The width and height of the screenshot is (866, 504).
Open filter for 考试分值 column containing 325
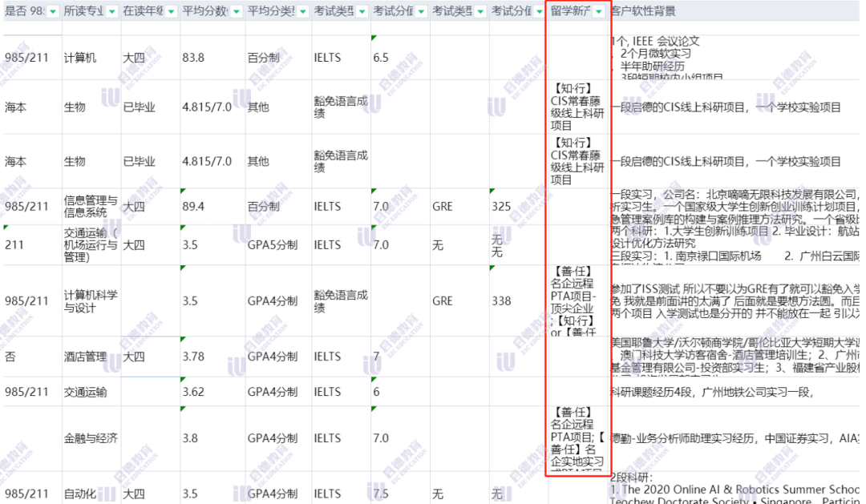click(x=540, y=11)
